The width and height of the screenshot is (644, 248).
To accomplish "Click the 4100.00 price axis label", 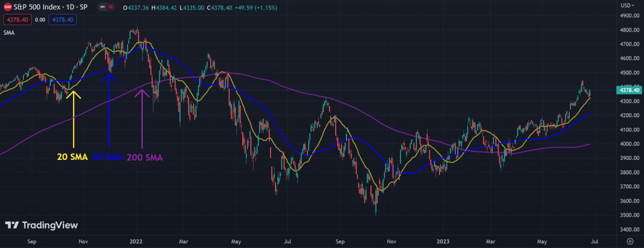I will point(629,130).
